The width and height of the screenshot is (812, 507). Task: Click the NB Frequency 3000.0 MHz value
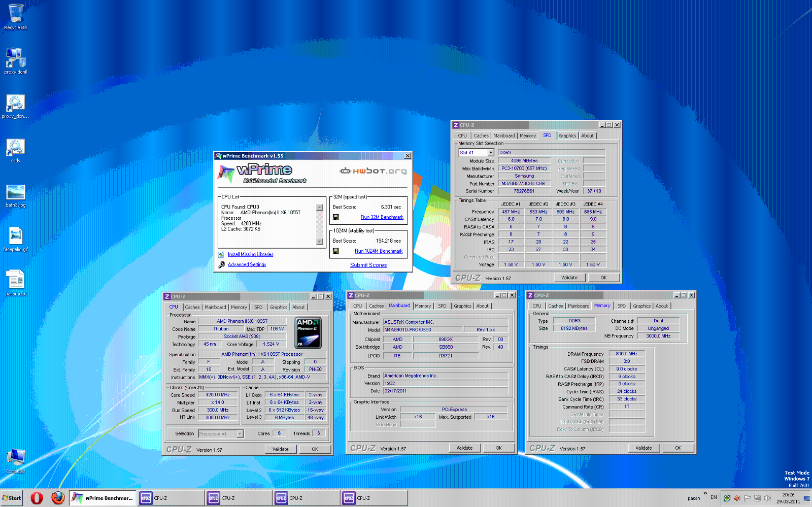658,336
